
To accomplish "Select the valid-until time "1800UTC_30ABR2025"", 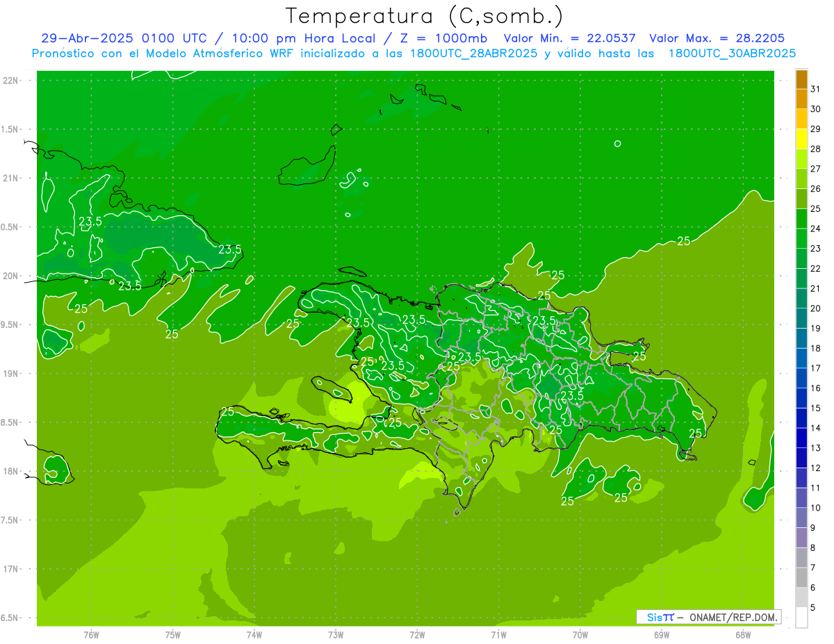I will coord(732,53).
